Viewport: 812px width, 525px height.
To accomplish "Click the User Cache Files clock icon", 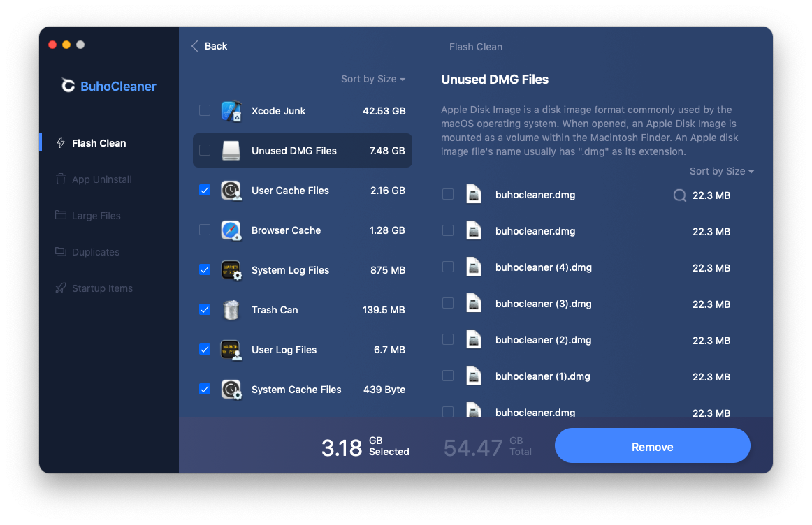I will [x=231, y=191].
